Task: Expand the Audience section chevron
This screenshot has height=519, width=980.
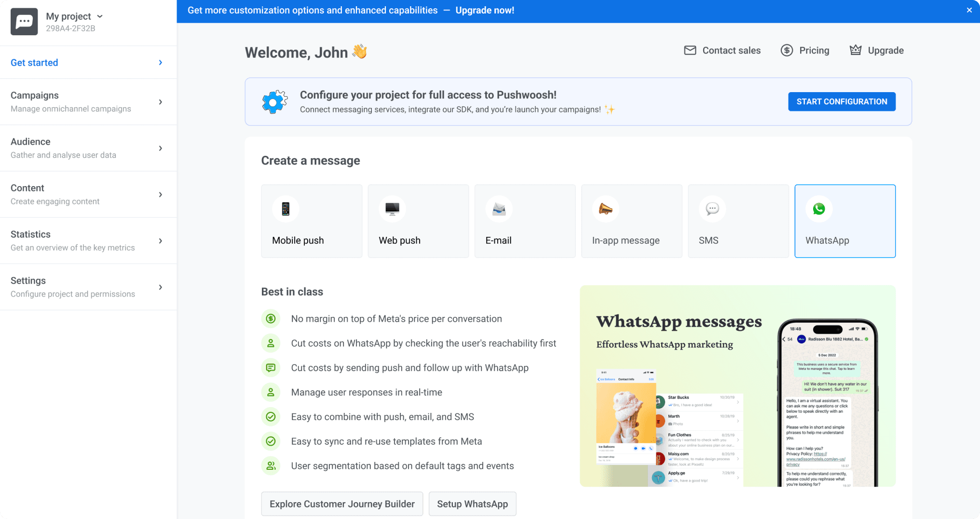Action: 161,148
